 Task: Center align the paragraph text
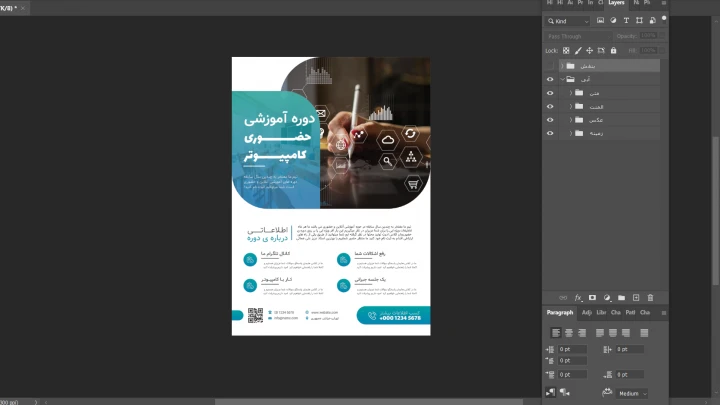tap(567, 332)
